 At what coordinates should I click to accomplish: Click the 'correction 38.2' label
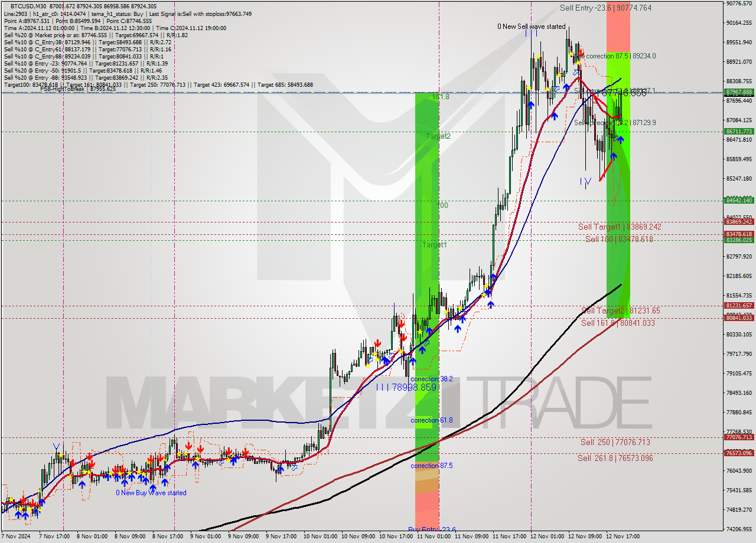click(x=432, y=379)
